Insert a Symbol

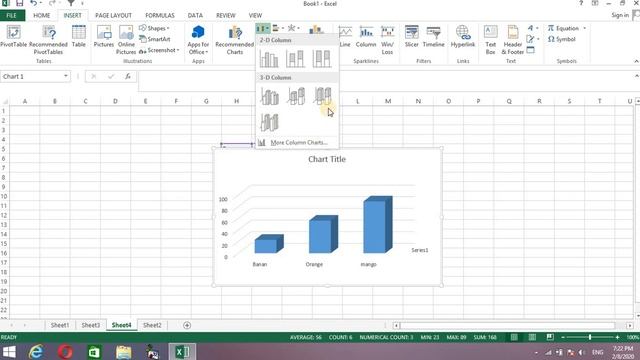click(562, 39)
